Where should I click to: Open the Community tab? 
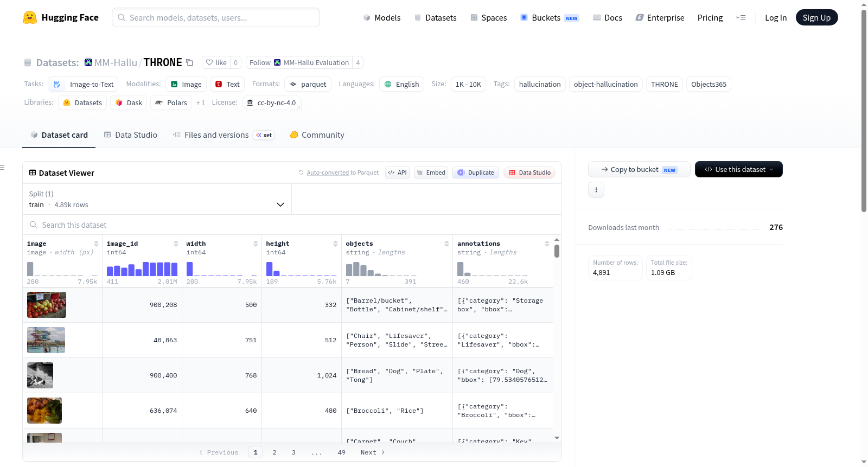coord(317,135)
